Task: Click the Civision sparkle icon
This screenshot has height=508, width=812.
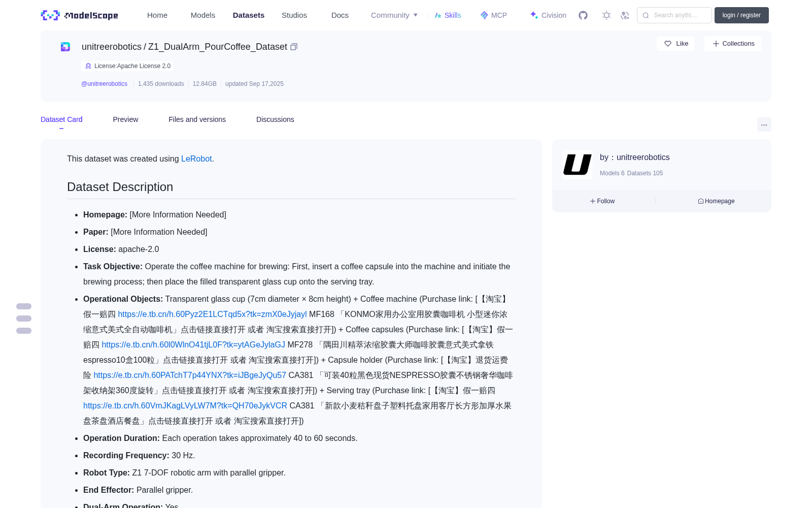Action: pos(534,15)
